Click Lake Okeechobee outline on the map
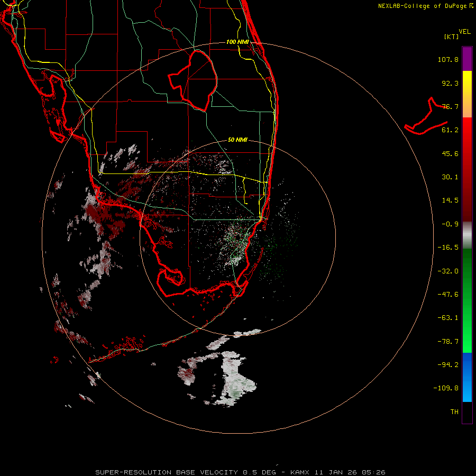This screenshot has height=476, width=476. point(193,80)
